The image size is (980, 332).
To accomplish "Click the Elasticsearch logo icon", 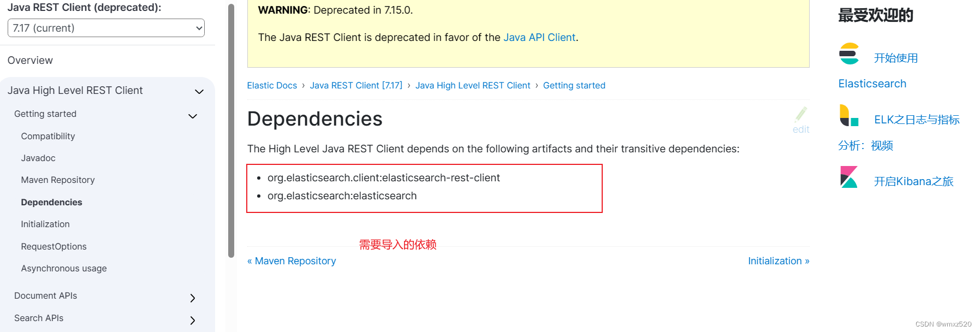I will 849,54.
